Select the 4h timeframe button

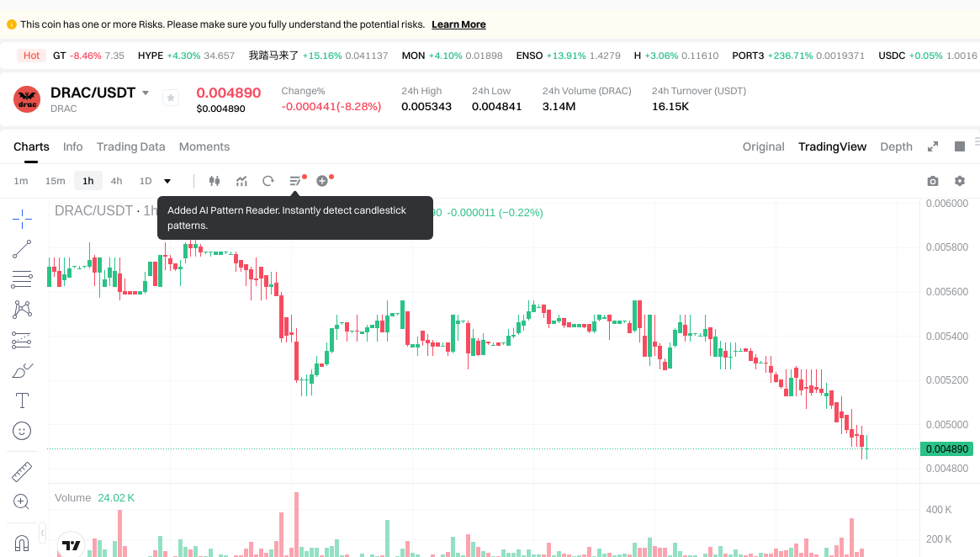[116, 181]
